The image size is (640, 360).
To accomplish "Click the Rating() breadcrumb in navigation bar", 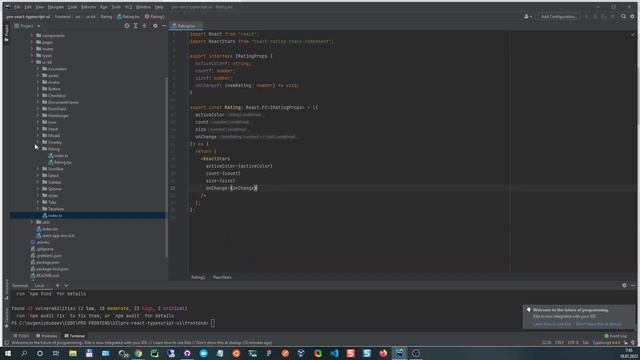I will coord(155,17).
